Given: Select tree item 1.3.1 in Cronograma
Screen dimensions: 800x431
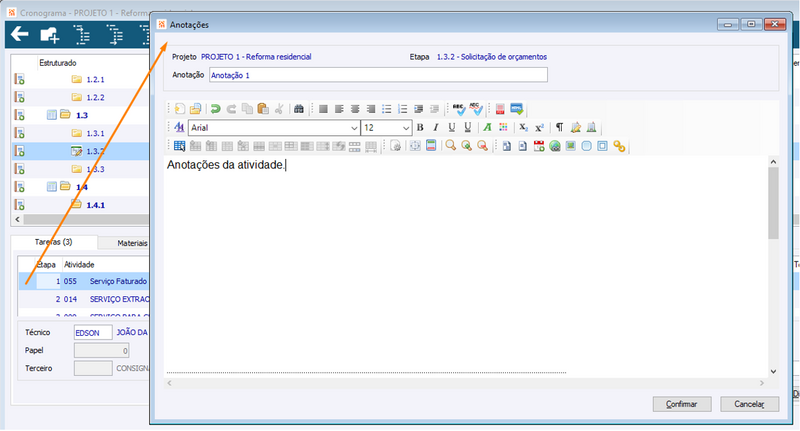Looking at the screenshot, I should coord(95,133).
